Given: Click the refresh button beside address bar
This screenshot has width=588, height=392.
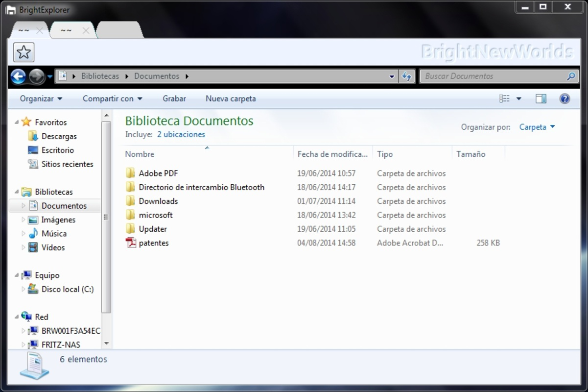Looking at the screenshot, I should [406, 76].
